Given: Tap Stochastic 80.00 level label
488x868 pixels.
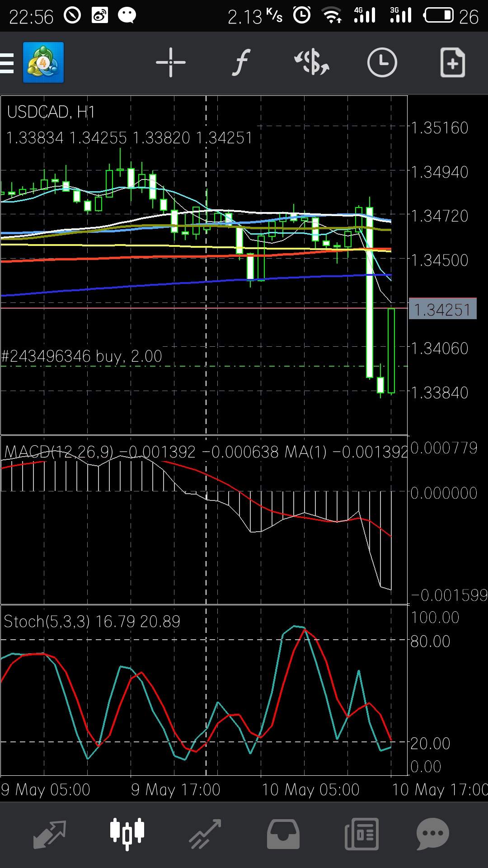Looking at the screenshot, I should (430, 641).
